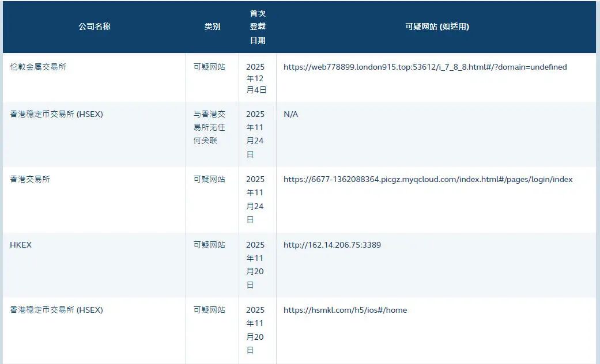Click the picgz.myqcloud.com URL text
Screen dimensions: 600x364
[x=428, y=179]
